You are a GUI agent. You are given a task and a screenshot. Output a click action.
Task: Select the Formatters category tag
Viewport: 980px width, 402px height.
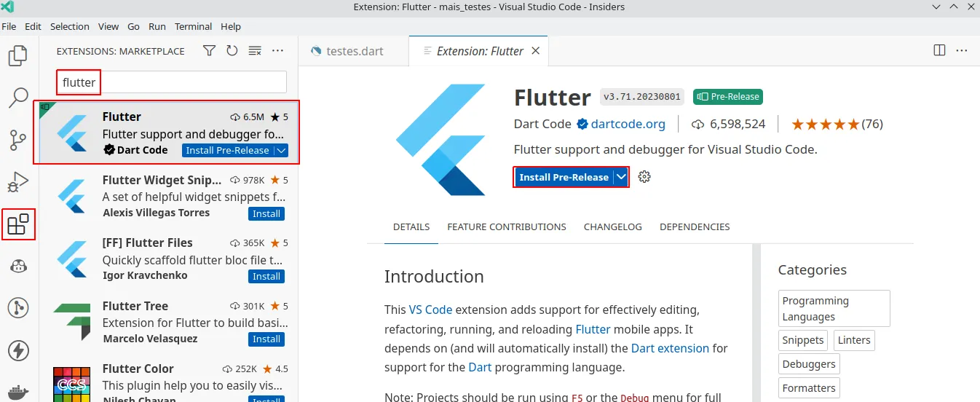pyautogui.click(x=809, y=388)
